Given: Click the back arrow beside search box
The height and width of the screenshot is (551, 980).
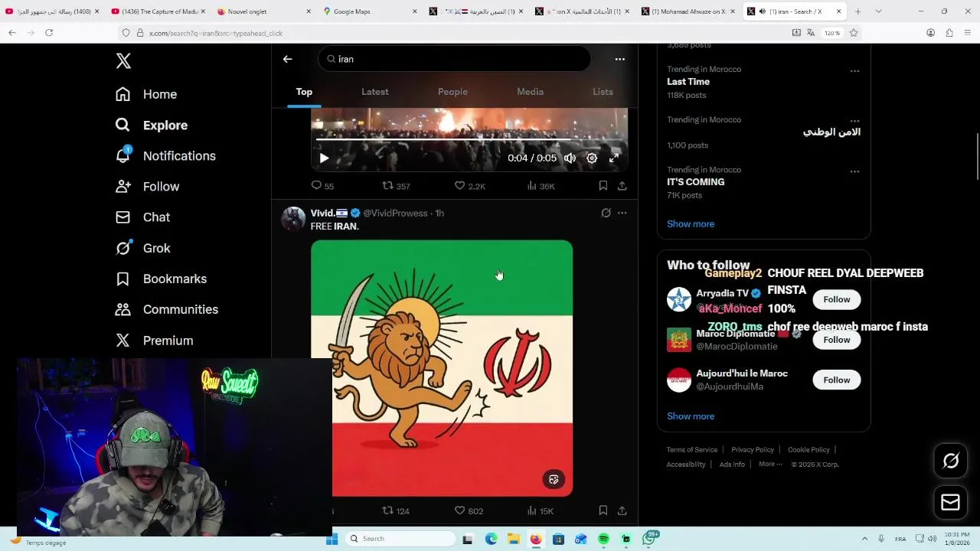Looking at the screenshot, I should tap(287, 59).
